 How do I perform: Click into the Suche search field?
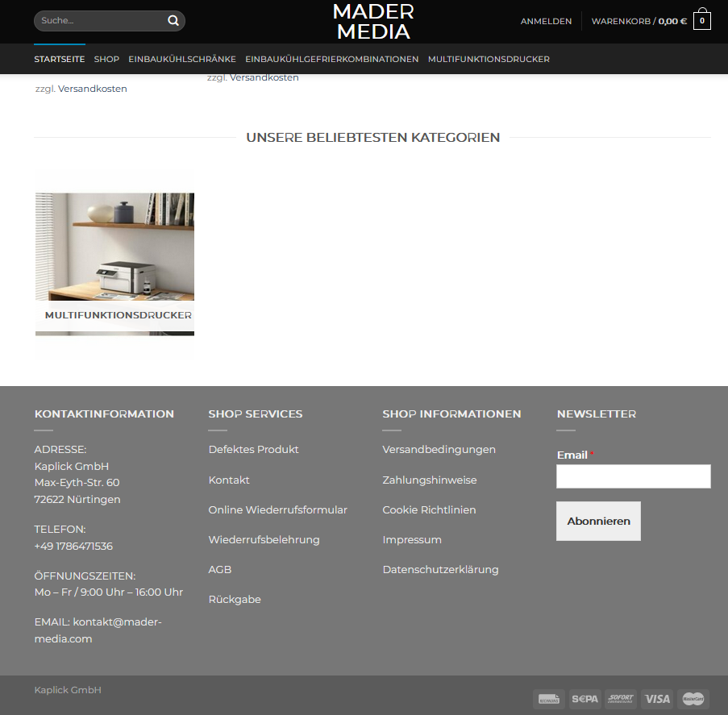pyautogui.click(x=97, y=21)
